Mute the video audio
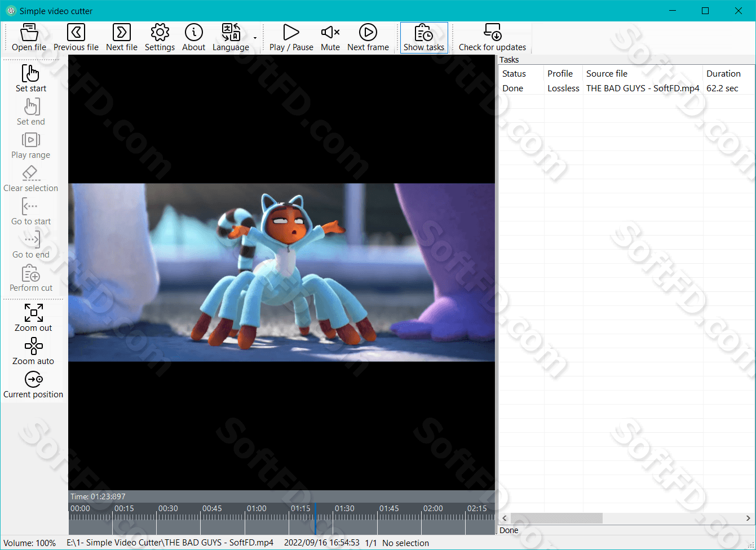 [x=330, y=38]
